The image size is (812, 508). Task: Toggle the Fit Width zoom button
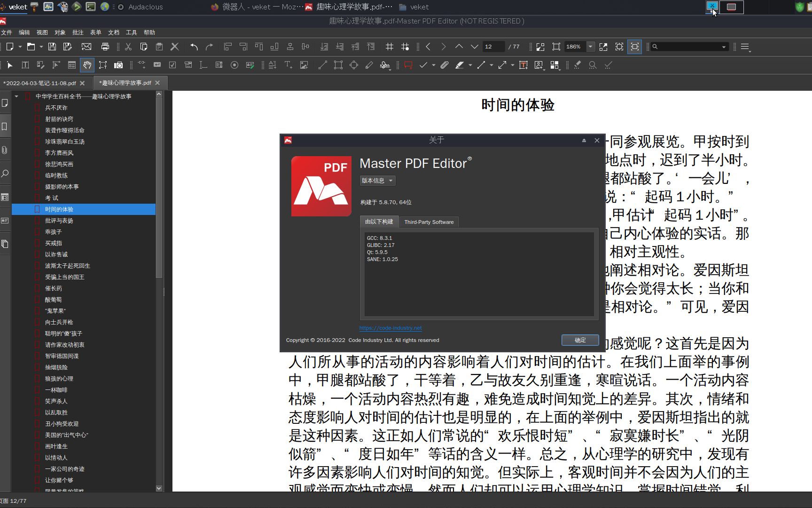[635, 47]
